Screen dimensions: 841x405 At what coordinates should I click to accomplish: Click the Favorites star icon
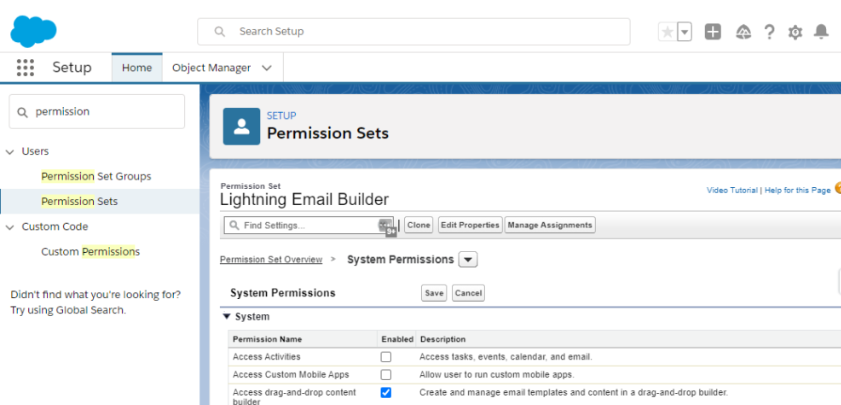pyautogui.click(x=667, y=32)
